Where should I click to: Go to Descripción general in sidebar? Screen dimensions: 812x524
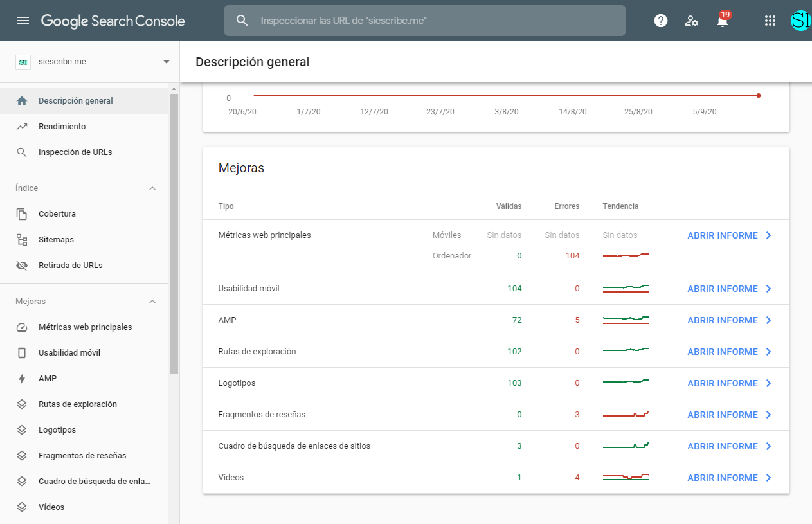[x=84, y=101]
